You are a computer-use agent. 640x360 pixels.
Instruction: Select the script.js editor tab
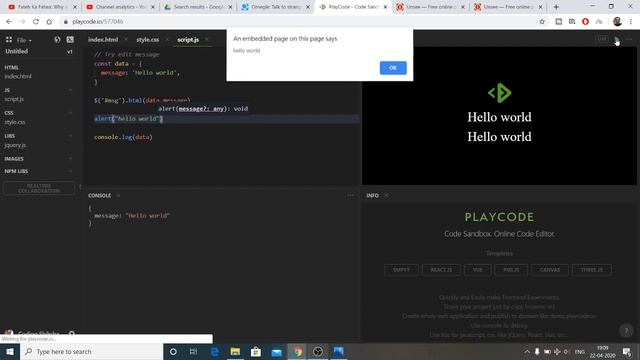click(x=188, y=40)
